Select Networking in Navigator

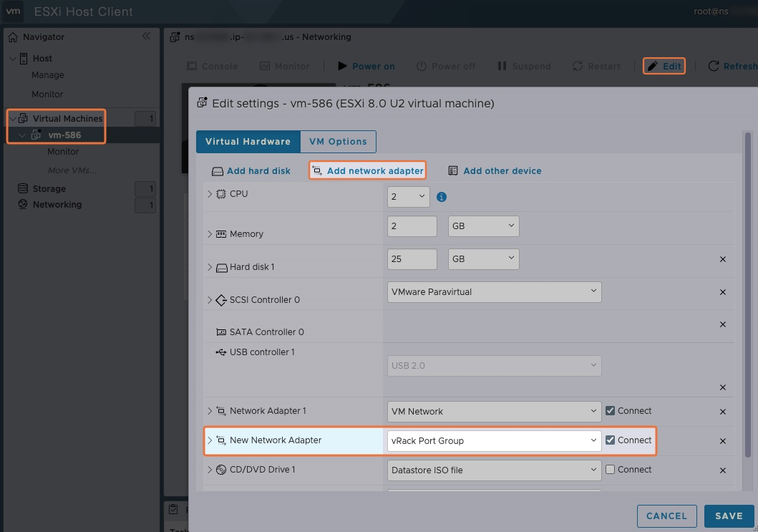(x=57, y=205)
